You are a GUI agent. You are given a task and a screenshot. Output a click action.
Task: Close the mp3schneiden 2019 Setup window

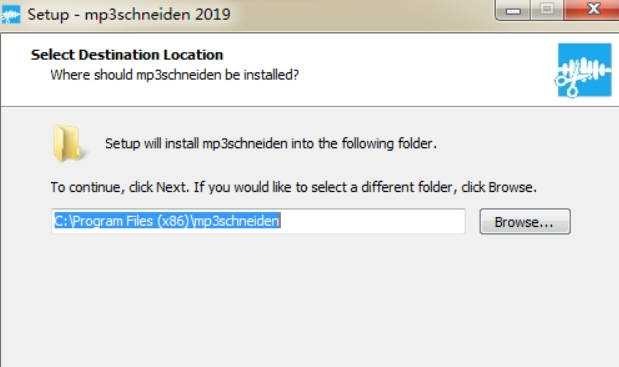[593, 9]
